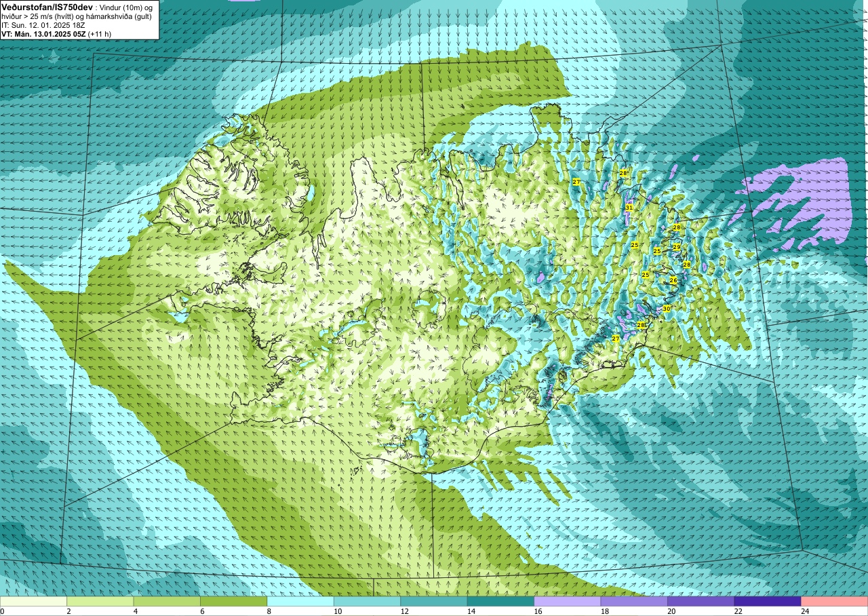
Task: Click the legend scale number '6'
Action: (203, 611)
